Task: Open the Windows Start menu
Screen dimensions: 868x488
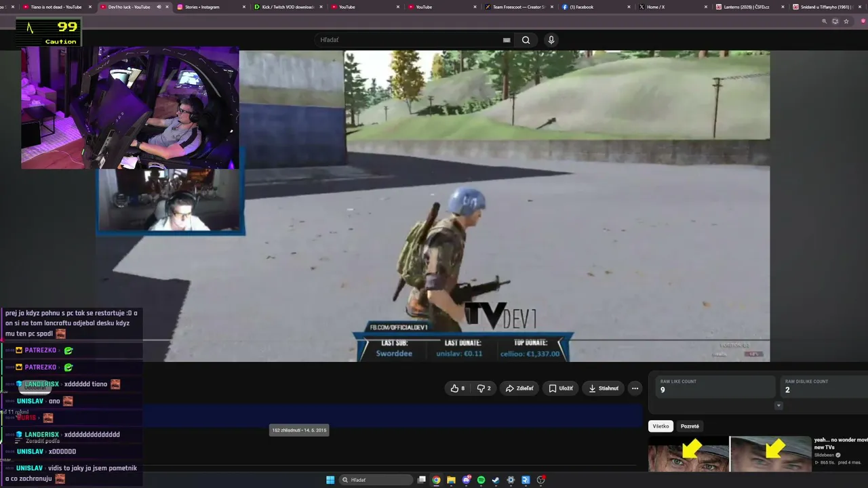Action: tap(330, 480)
